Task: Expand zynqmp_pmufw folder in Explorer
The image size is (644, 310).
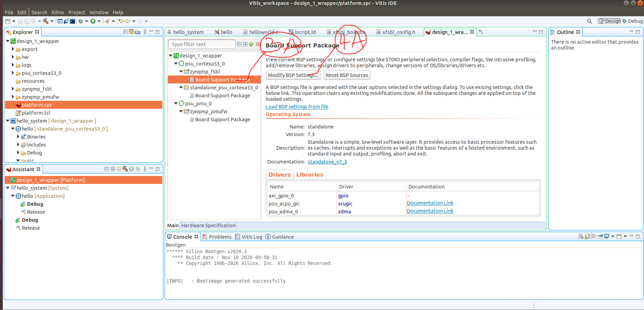Action: pos(13,97)
